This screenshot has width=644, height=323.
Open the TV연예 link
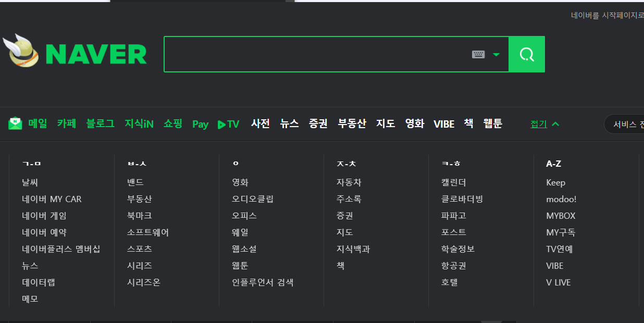(560, 249)
